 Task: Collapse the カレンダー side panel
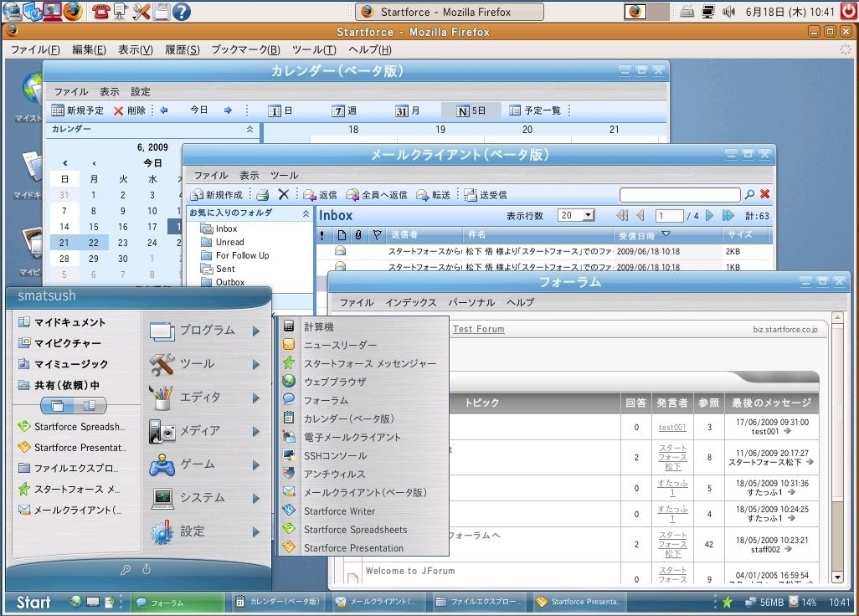[x=249, y=129]
